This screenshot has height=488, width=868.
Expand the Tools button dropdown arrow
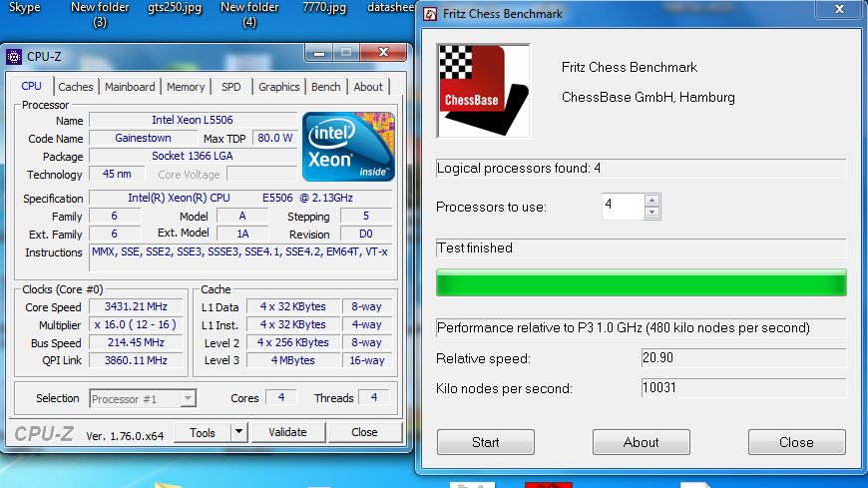(x=238, y=432)
